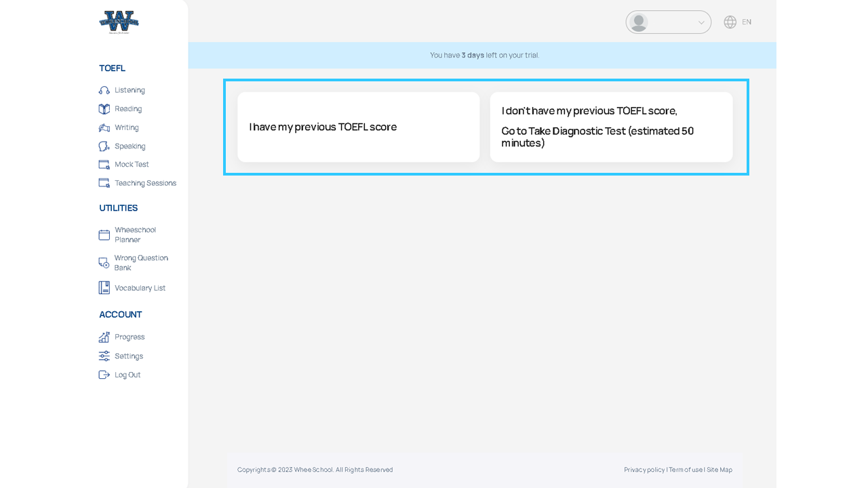Open the Wheeschool Planner calendar icon
The image size is (868, 488).
[x=104, y=235]
